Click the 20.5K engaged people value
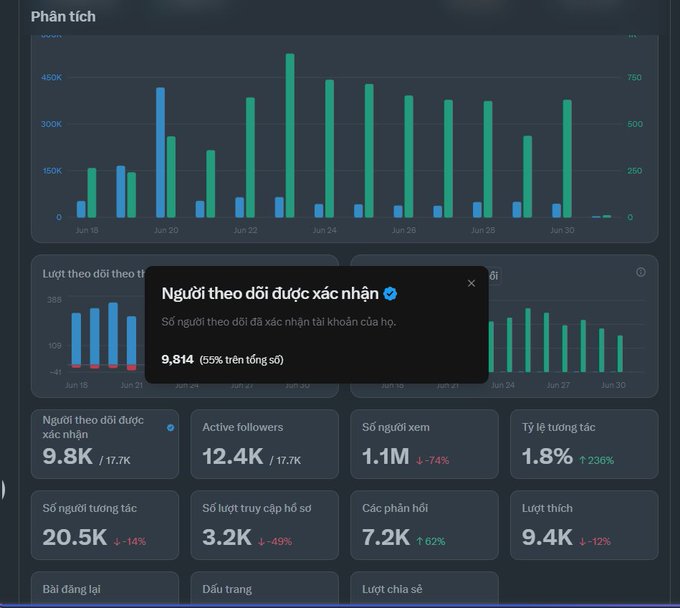 tap(75, 537)
